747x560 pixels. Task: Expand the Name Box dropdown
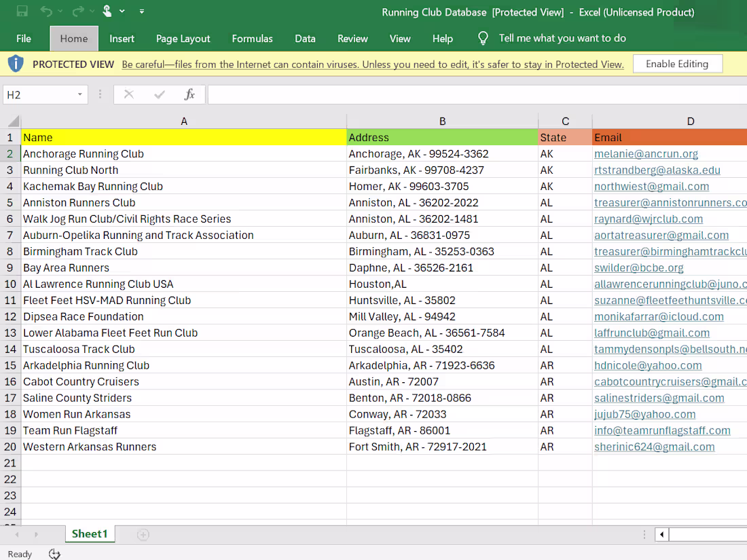(80, 95)
